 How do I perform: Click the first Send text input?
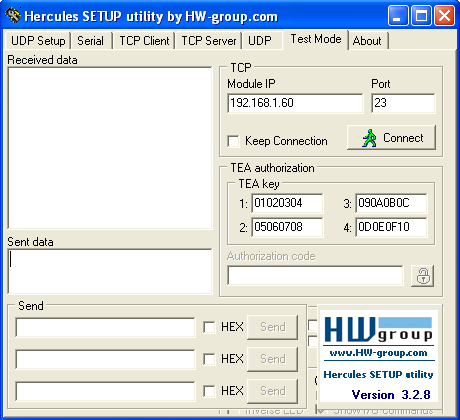[105, 327]
